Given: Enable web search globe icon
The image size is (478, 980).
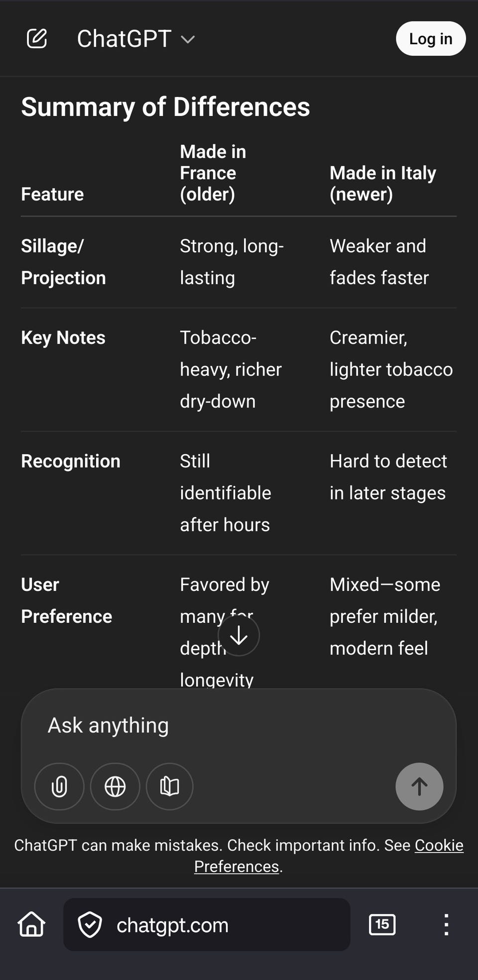Looking at the screenshot, I should click(115, 786).
